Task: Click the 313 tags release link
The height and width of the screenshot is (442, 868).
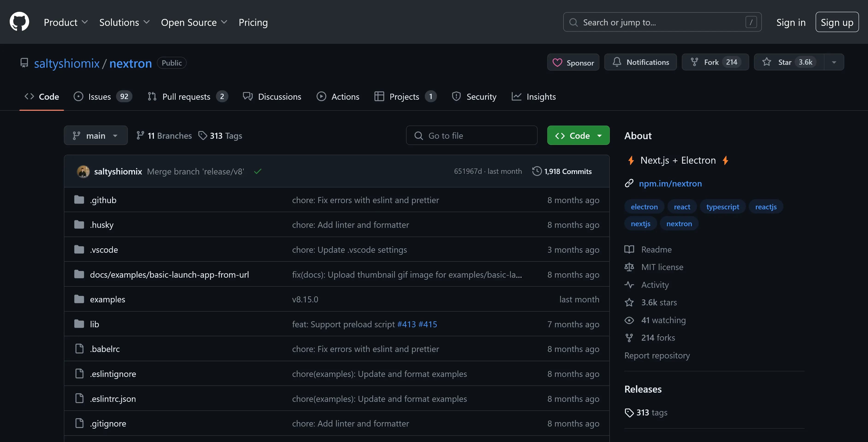Action: [x=650, y=412]
